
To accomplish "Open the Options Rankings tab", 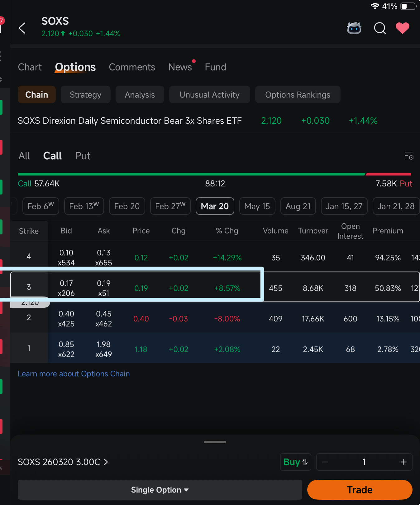I will tap(298, 95).
